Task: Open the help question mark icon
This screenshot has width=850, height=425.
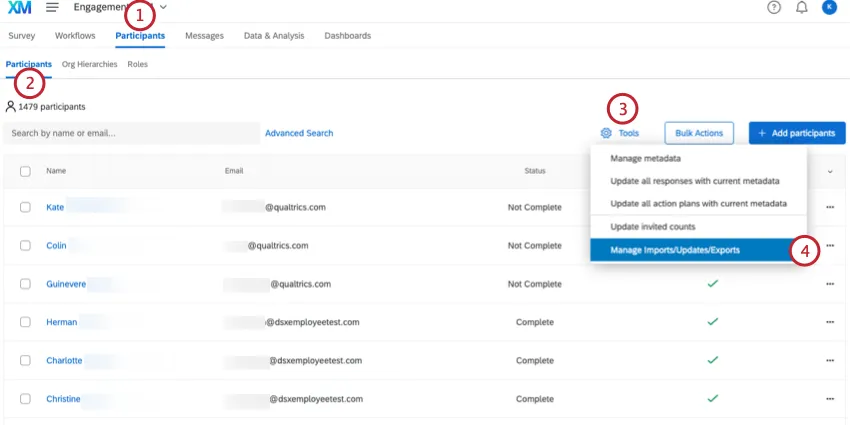Action: point(773,8)
